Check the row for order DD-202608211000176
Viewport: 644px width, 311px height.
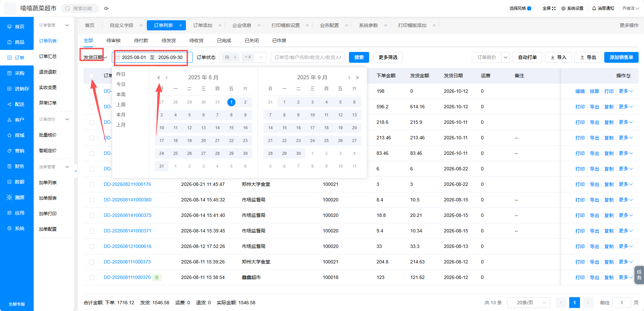click(x=92, y=185)
